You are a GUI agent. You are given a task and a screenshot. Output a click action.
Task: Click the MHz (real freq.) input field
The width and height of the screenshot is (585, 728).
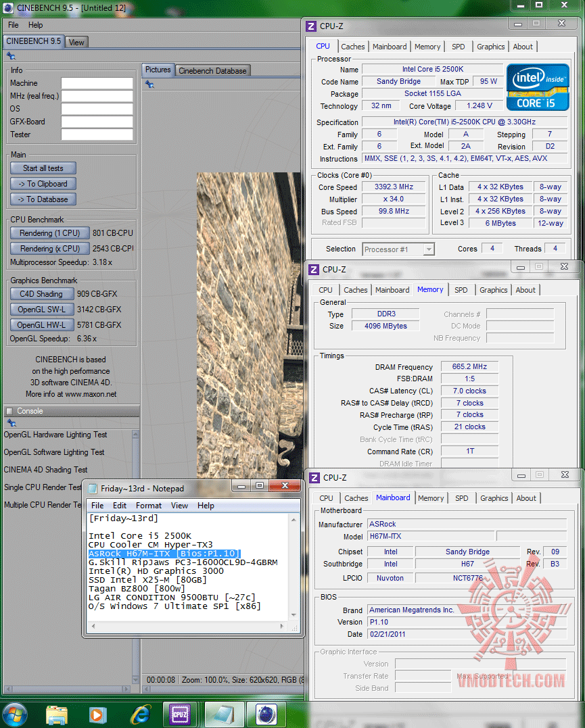coord(97,96)
